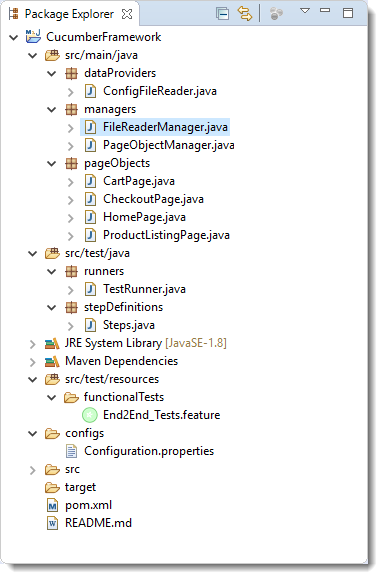Viewport: 383px width, 579px height.
Task: Collapse the src/main/java source folder
Action: pyautogui.click(x=33, y=55)
